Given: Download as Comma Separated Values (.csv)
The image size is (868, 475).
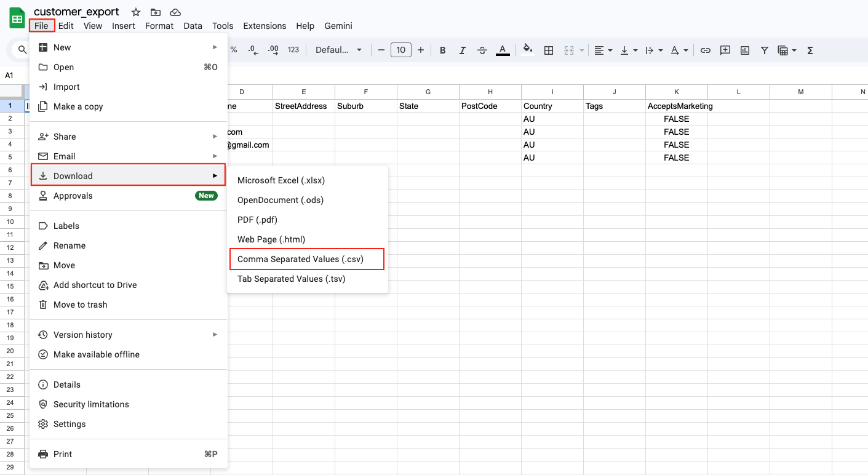Looking at the screenshot, I should click(308, 259).
